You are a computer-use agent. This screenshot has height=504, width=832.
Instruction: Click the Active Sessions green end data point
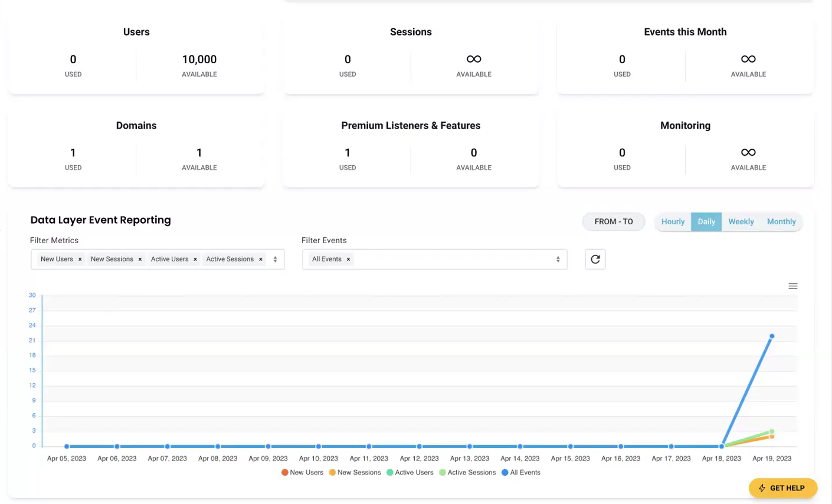click(x=772, y=431)
